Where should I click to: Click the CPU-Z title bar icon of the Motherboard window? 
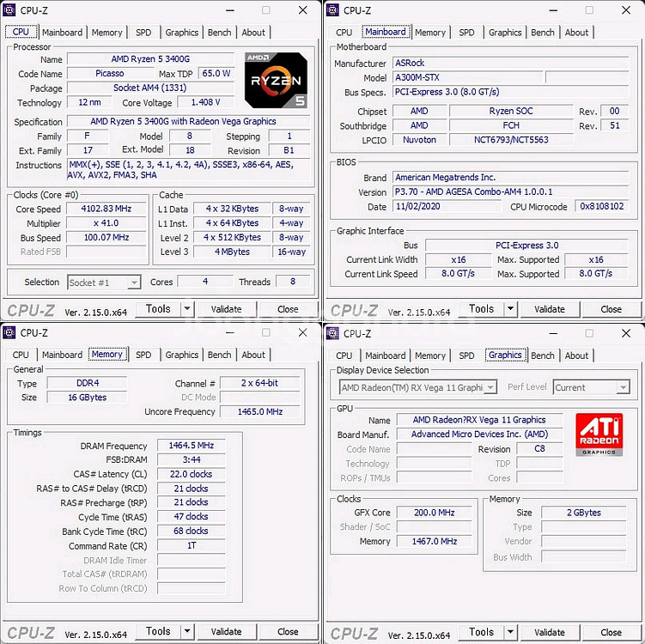coord(333,10)
